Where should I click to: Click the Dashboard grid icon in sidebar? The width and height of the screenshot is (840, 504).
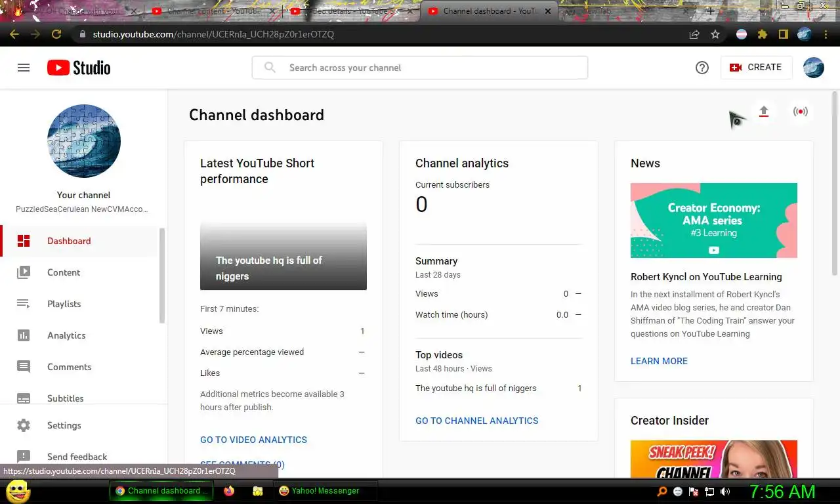[x=24, y=241]
